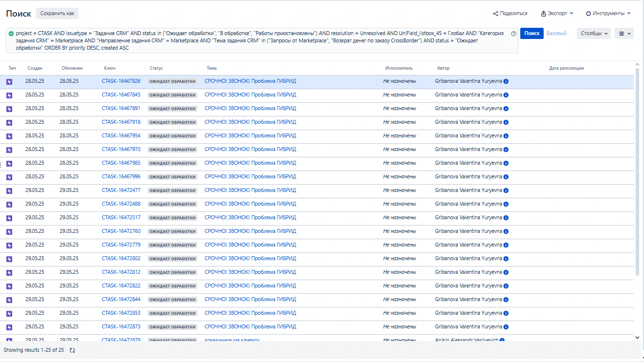
Task: Click author name in CTASK-16472760 row
Action: click(469, 231)
